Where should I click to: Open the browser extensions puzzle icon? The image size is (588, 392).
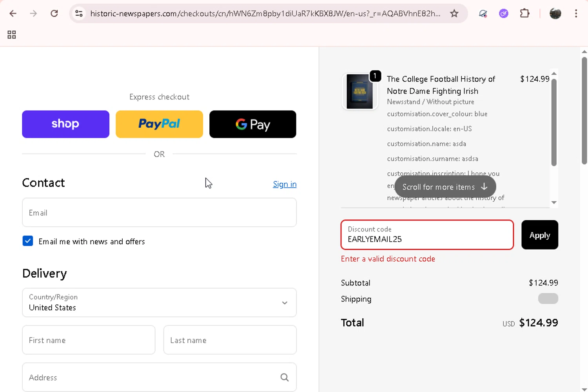pyautogui.click(x=524, y=14)
